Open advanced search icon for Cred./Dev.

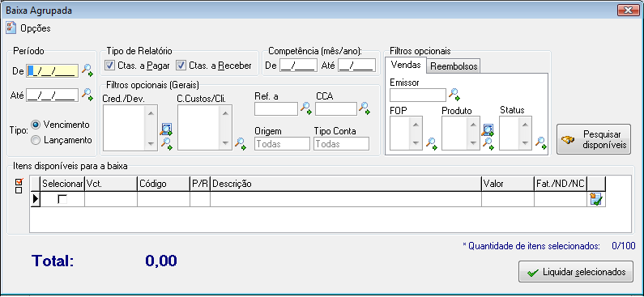tap(166, 129)
